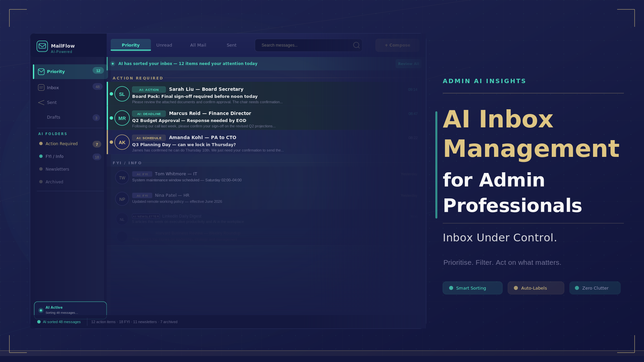Click the 09:14 timestamp on Sarah Liu
The height and width of the screenshot is (362, 644).
[x=413, y=89]
